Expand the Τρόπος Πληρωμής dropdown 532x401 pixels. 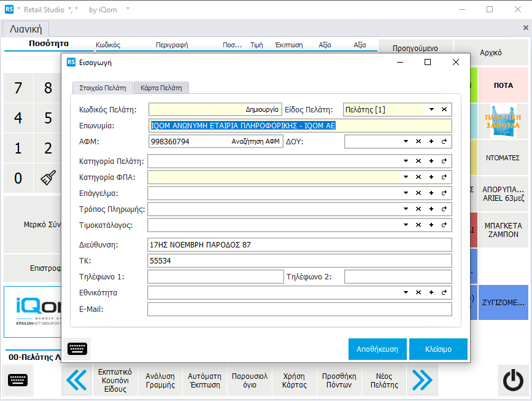(x=406, y=209)
